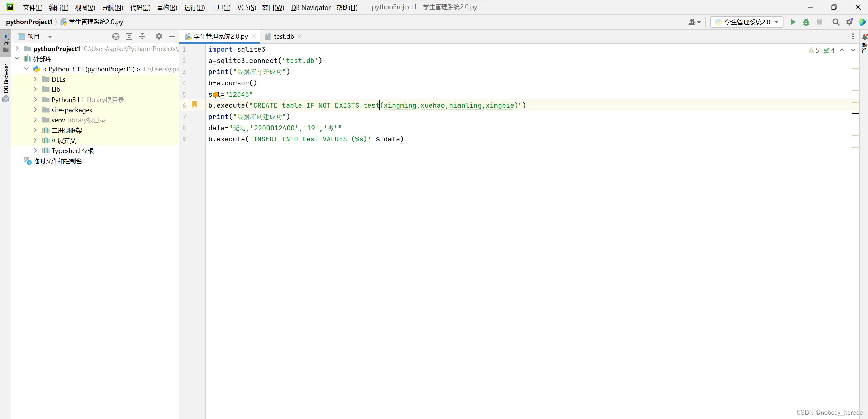Switch to the test.db tab

(283, 36)
